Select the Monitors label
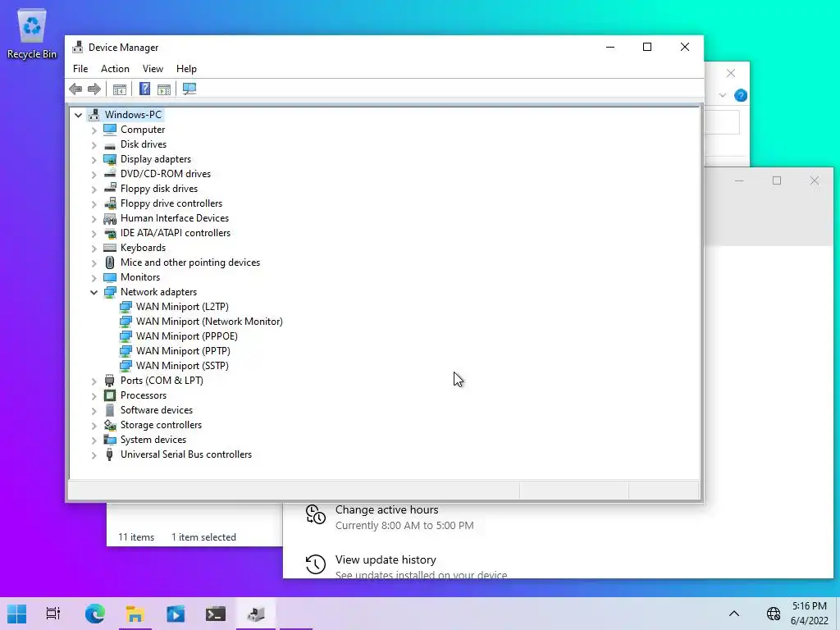 pos(139,277)
